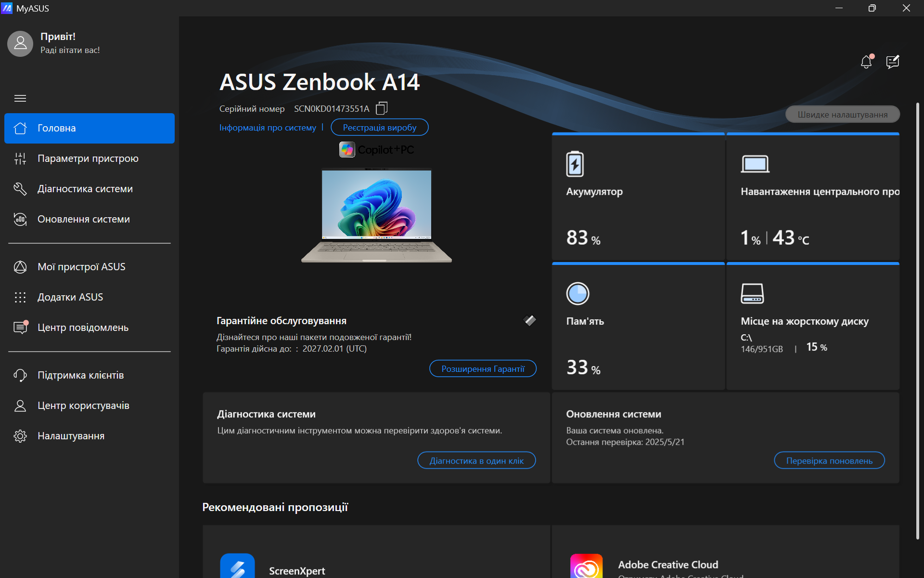Viewport: 924px width, 578px height.
Task: Click the vertical scrollbar on the right edge
Action: click(x=918, y=320)
